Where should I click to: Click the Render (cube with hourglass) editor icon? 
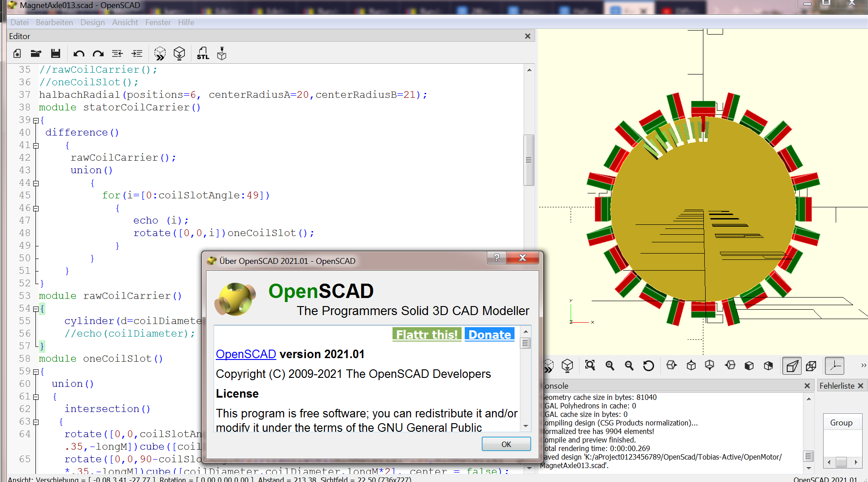[179, 54]
